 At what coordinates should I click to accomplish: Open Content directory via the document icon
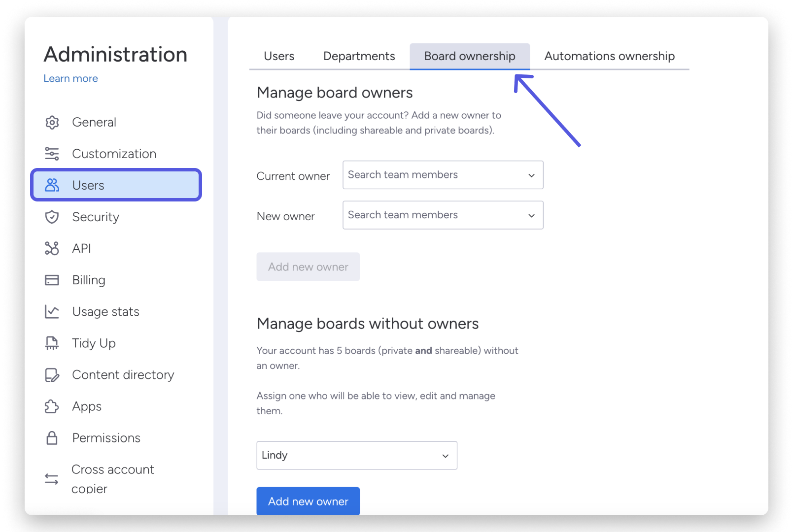click(52, 374)
